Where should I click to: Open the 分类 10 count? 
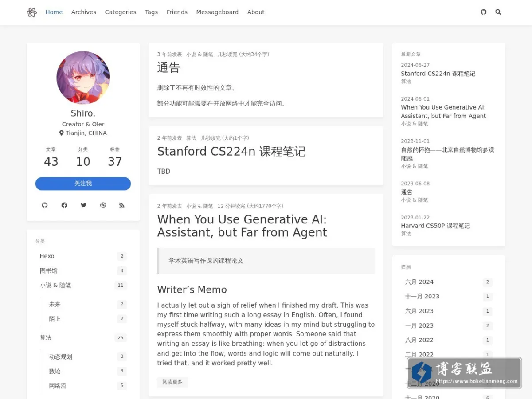point(83,157)
